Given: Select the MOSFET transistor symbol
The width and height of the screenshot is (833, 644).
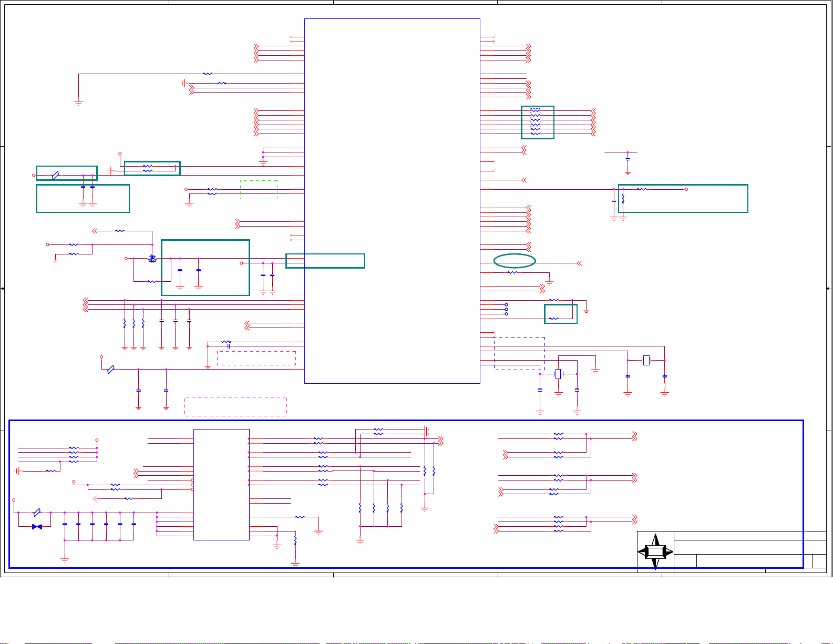Looking at the screenshot, I should tap(152, 259).
